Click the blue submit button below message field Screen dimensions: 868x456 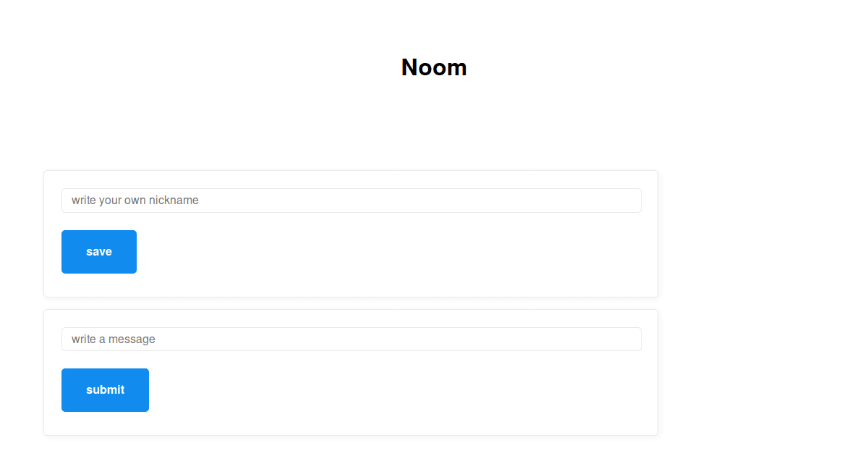tap(105, 389)
